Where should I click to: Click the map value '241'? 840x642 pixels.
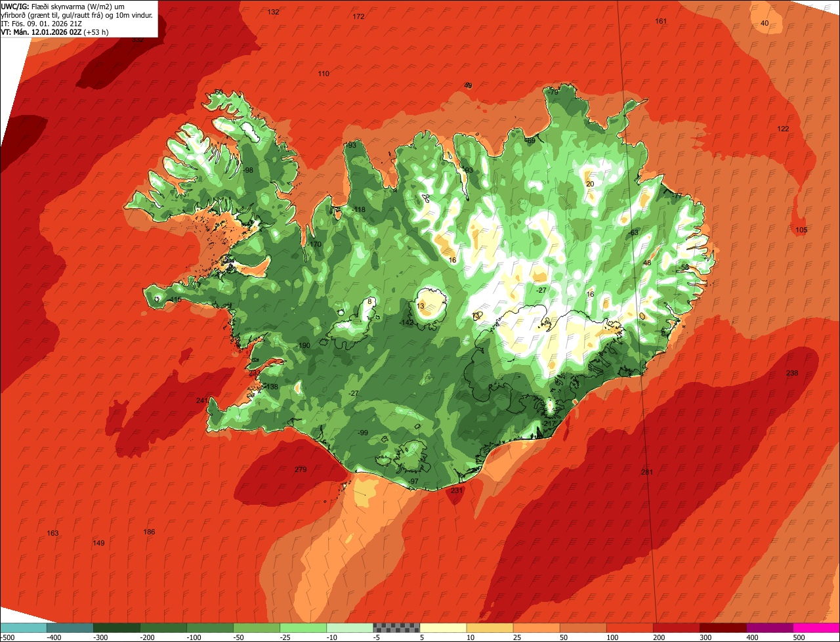click(202, 400)
